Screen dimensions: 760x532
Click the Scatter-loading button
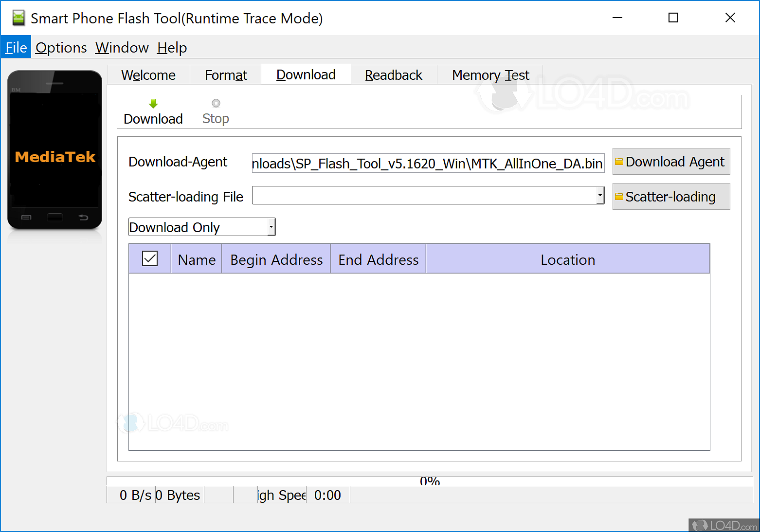(671, 197)
